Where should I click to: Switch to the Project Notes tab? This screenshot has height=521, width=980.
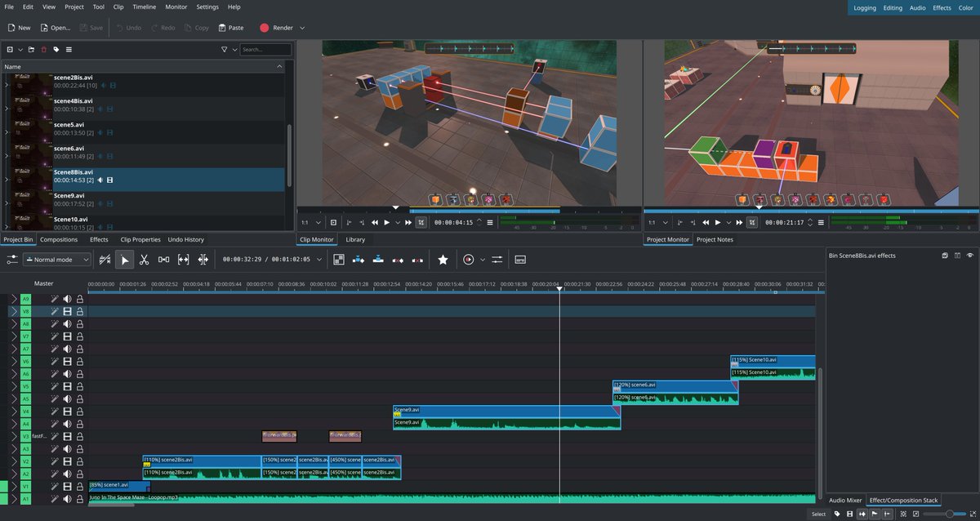(x=715, y=239)
